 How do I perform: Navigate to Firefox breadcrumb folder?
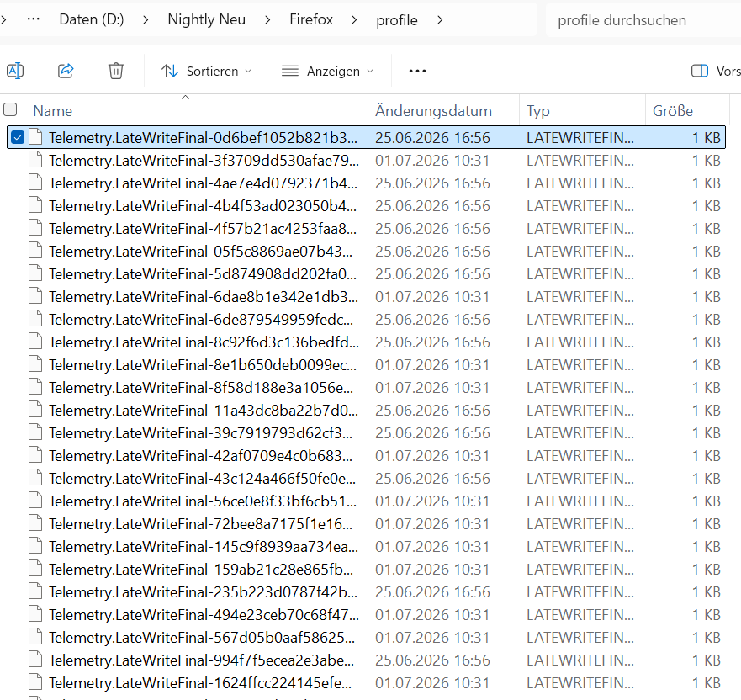pos(311,19)
